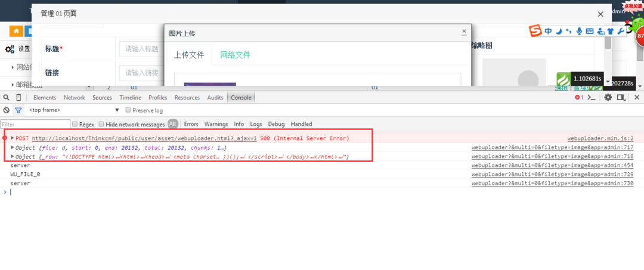Select the 上传文件 upload tab

(189, 55)
